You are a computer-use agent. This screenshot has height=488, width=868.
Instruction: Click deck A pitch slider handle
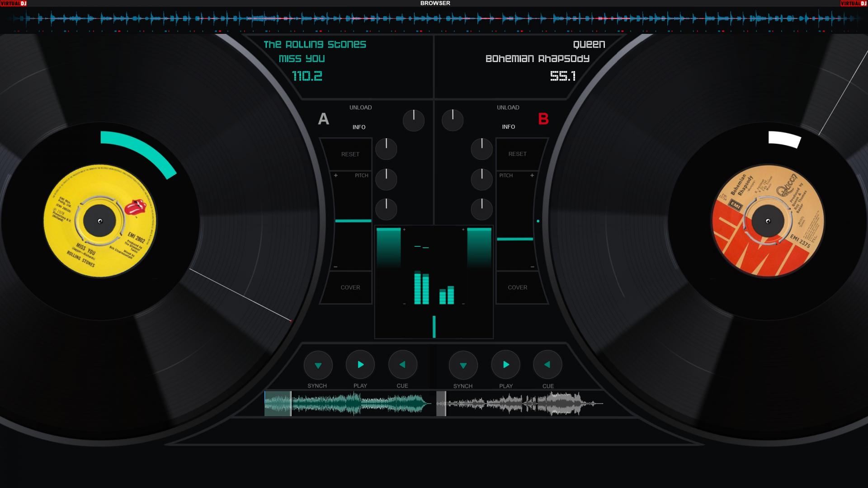pyautogui.click(x=353, y=221)
